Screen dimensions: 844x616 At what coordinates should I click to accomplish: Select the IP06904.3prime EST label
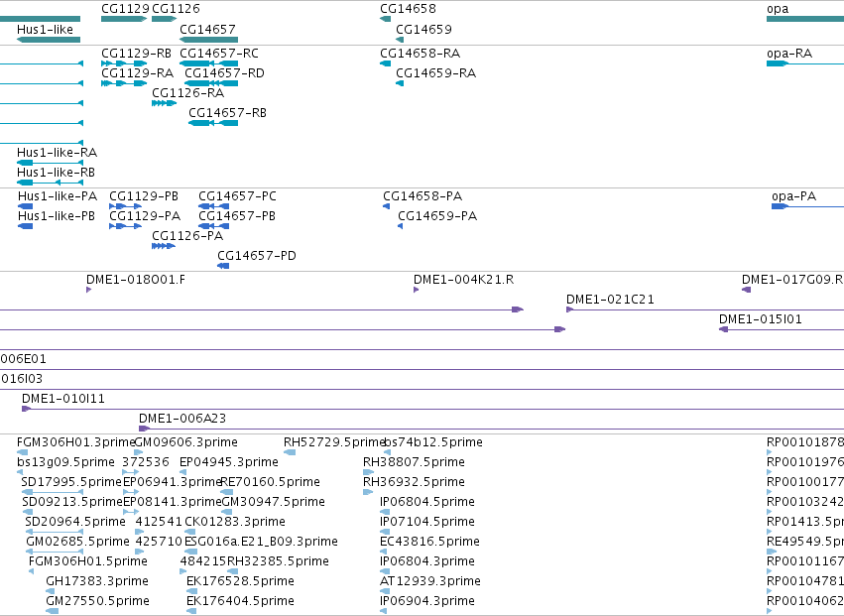[427, 601]
